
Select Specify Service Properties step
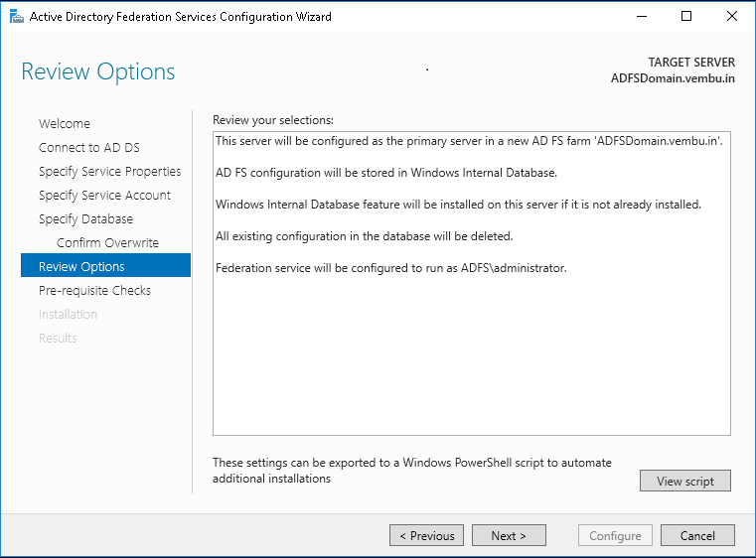110,172
